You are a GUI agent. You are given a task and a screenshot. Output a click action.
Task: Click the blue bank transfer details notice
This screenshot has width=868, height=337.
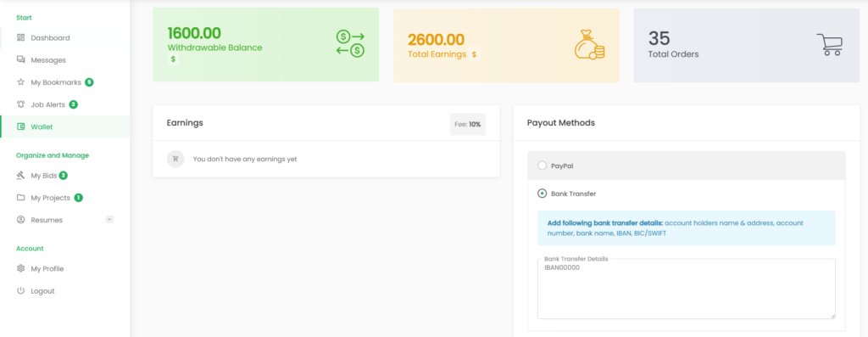tap(687, 227)
